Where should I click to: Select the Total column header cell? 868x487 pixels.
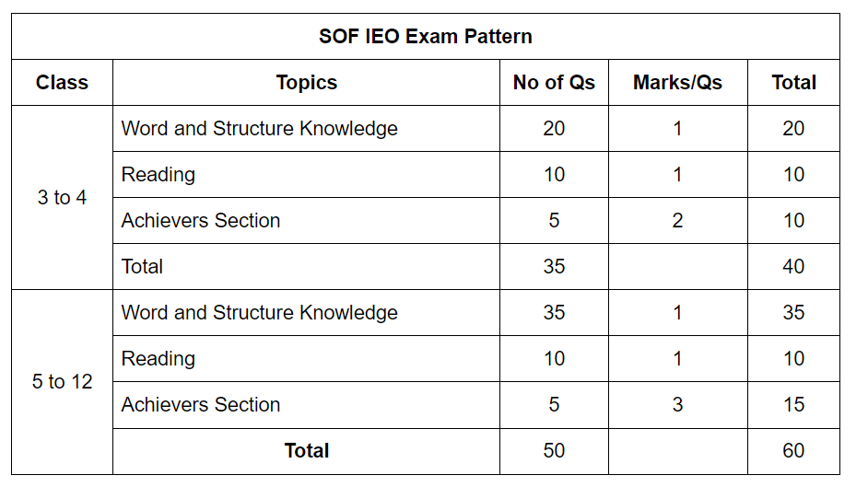[793, 83]
